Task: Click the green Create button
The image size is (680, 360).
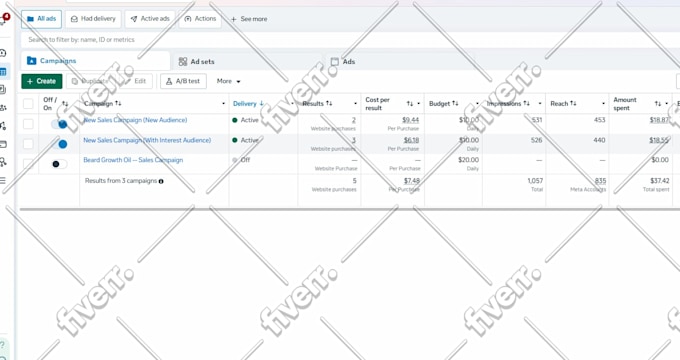Action: point(42,81)
